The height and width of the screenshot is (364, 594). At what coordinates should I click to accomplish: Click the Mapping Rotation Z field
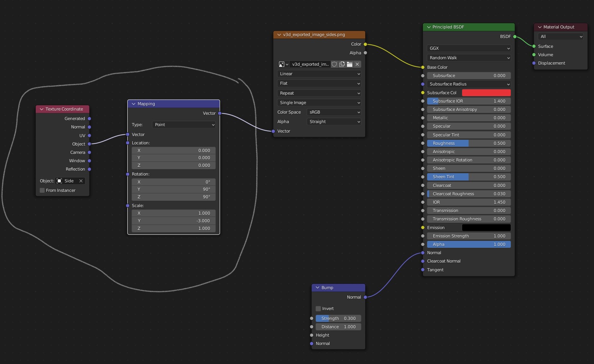click(174, 197)
